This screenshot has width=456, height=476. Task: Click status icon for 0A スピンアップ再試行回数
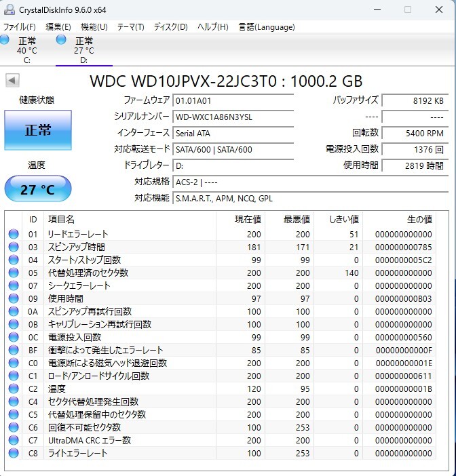[14, 311]
